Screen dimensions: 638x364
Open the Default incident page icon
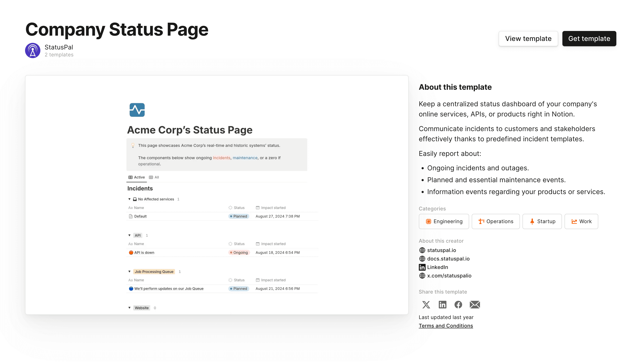[131, 216]
